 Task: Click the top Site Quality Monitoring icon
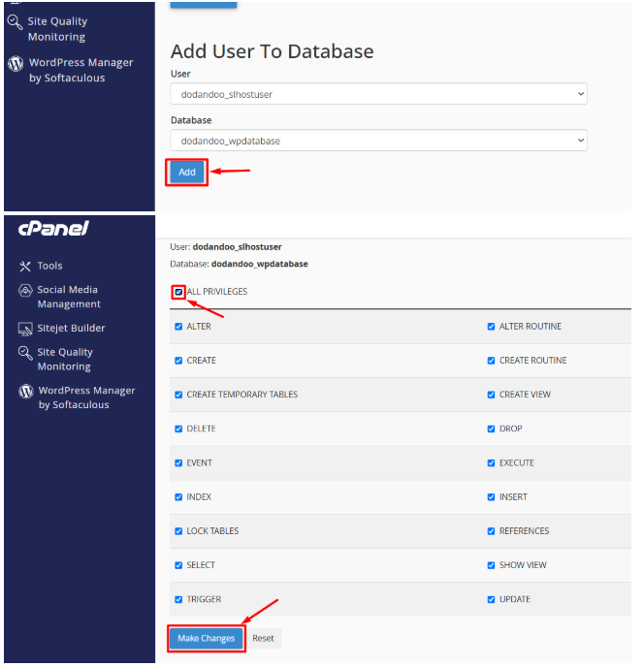(16, 21)
